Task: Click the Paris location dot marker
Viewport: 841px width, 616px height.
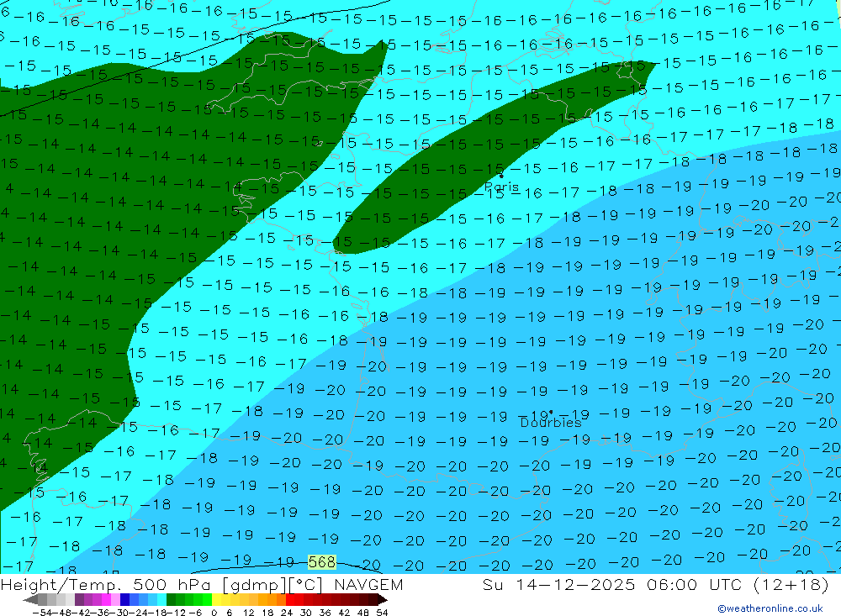Action: pyautogui.click(x=501, y=176)
